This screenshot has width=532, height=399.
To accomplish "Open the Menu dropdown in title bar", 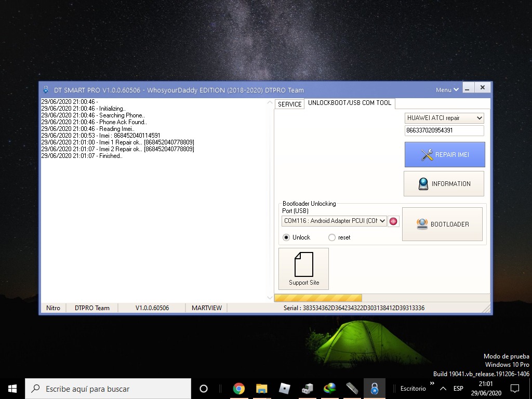I will (447, 90).
